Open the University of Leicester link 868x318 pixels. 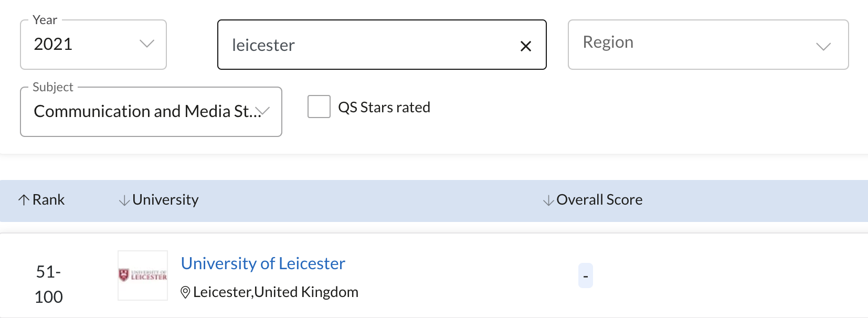point(263,263)
